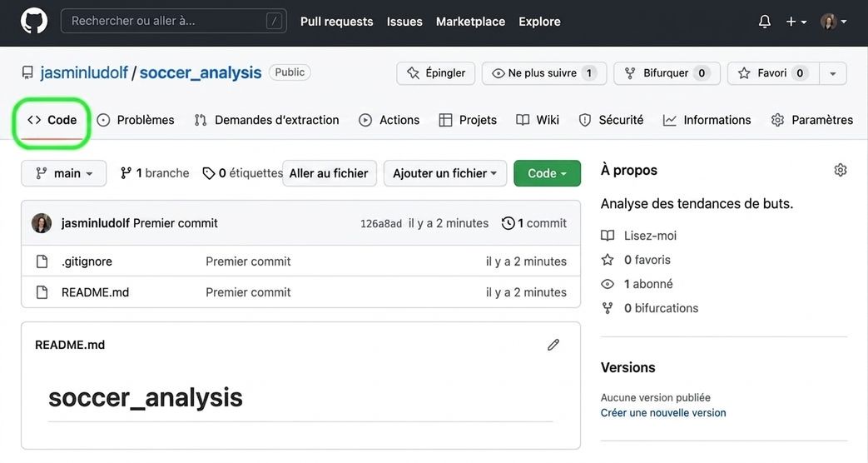Switch to the Actions tab
The width and height of the screenshot is (868, 463).
pos(389,120)
